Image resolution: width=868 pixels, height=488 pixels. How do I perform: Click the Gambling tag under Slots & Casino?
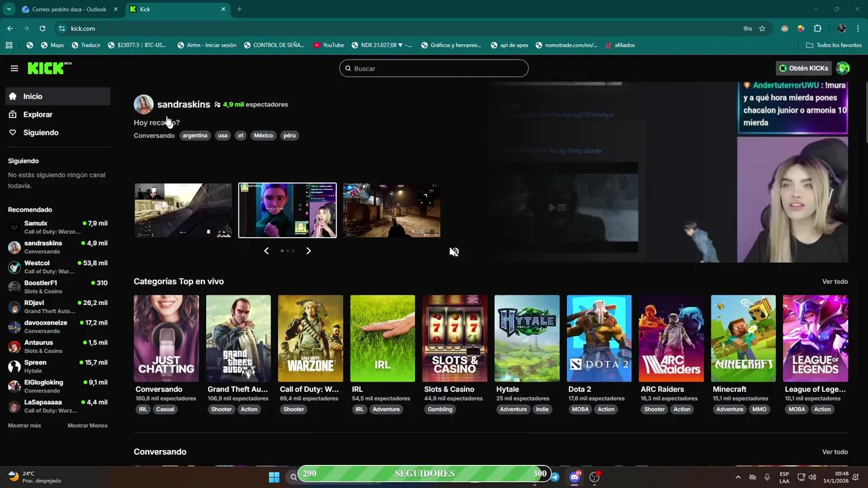coord(440,409)
